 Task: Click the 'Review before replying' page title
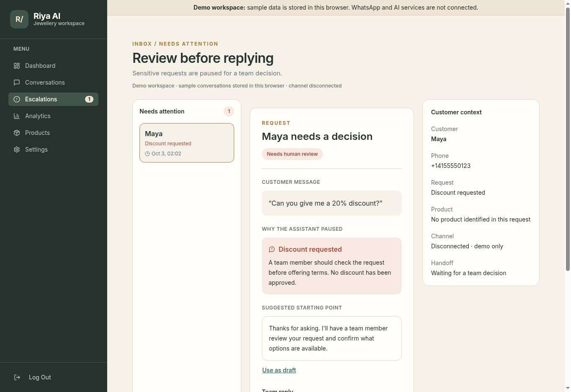coord(203,58)
